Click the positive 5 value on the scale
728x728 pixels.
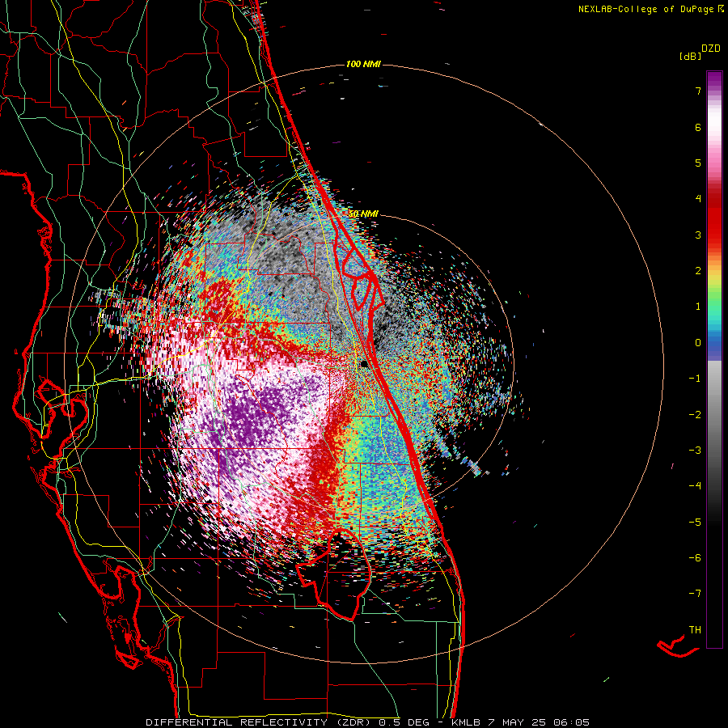(x=698, y=163)
